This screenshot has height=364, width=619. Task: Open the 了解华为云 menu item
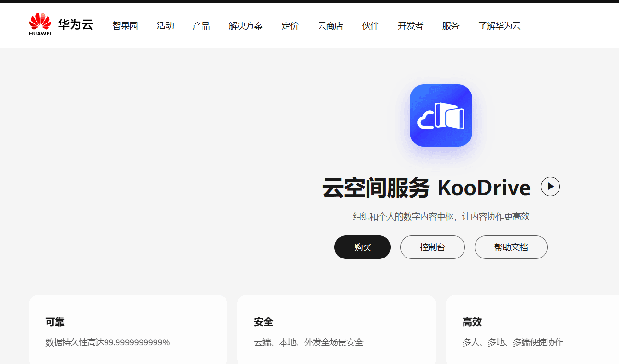click(500, 26)
